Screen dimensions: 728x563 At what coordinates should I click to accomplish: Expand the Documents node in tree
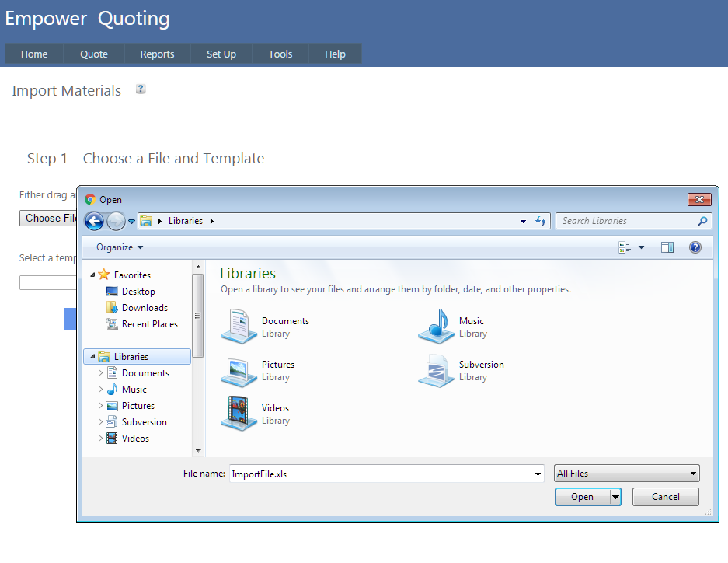tap(101, 373)
